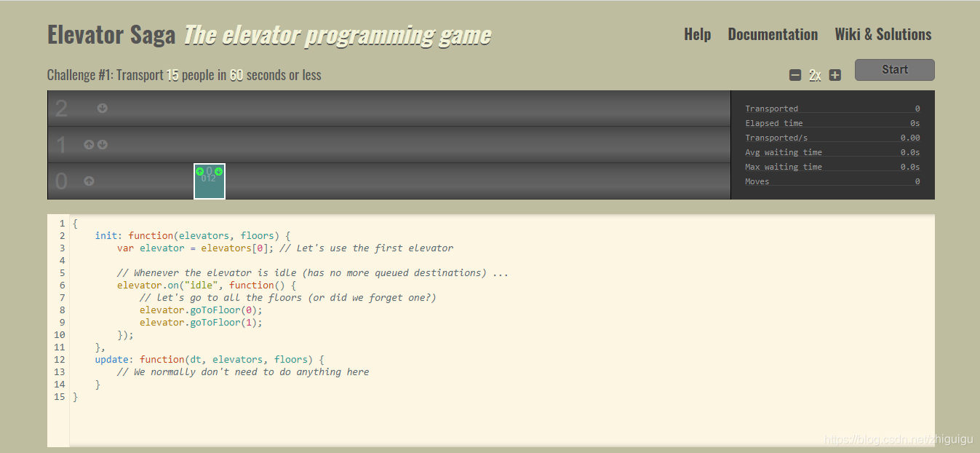Click the 'Whenever the elevator is idle' comment

pyautogui.click(x=313, y=273)
